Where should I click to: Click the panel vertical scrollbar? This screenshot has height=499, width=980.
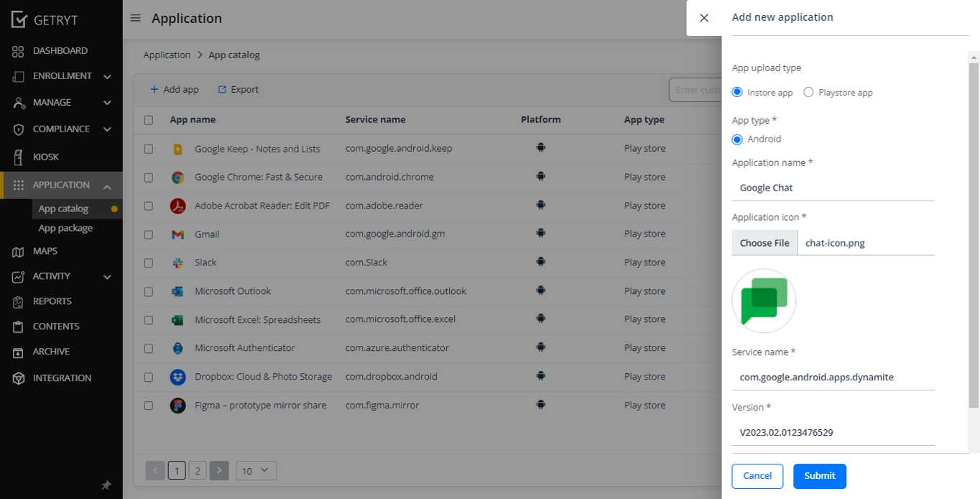(x=974, y=235)
